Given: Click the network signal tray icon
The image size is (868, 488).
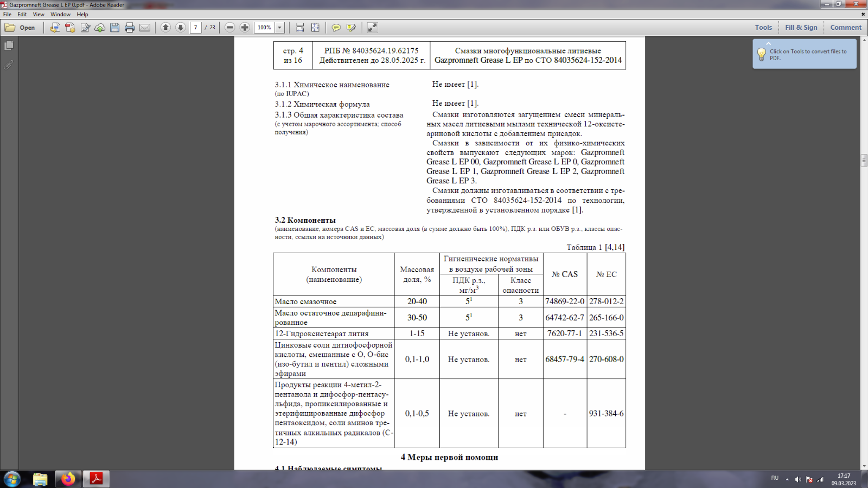Looking at the screenshot, I should tap(820, 479).
